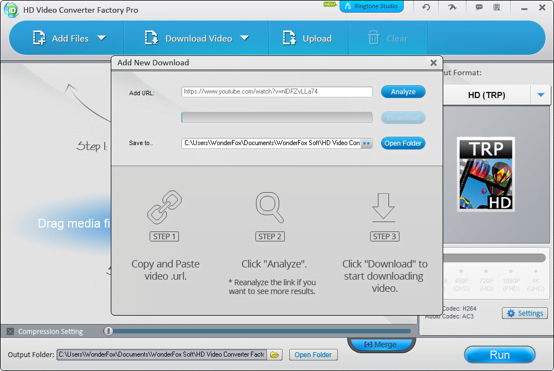Toggle the Compression Setting checkbox
This screenshot has width=554, height=371.
(x=11, y=331)
